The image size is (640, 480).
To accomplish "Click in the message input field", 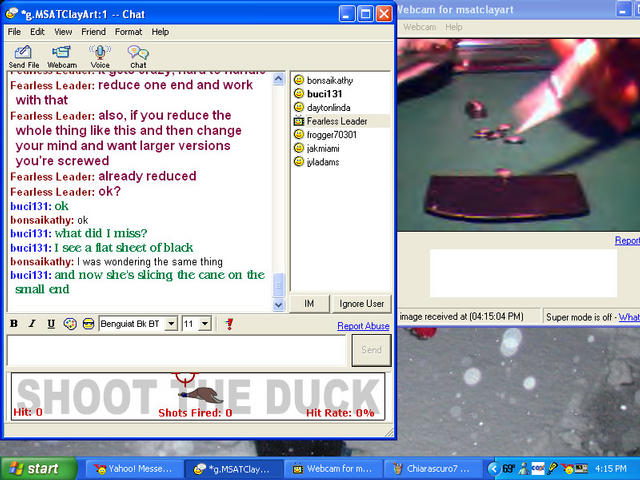I will tap(176, 350).
